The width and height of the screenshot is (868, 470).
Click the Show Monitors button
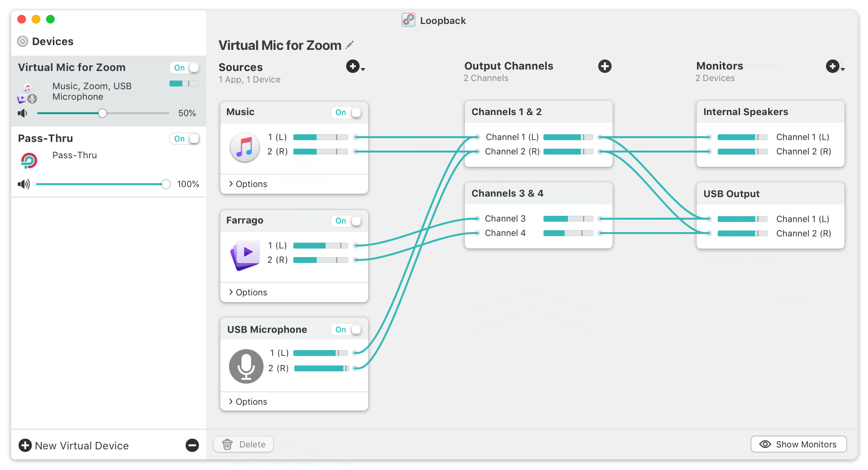coord(798,444)
